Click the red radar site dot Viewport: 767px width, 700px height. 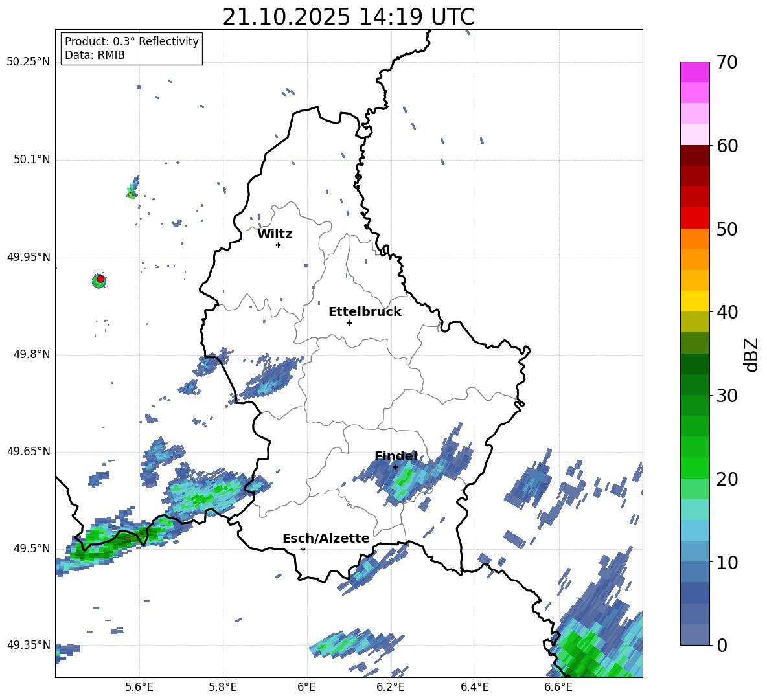point(100,279)
